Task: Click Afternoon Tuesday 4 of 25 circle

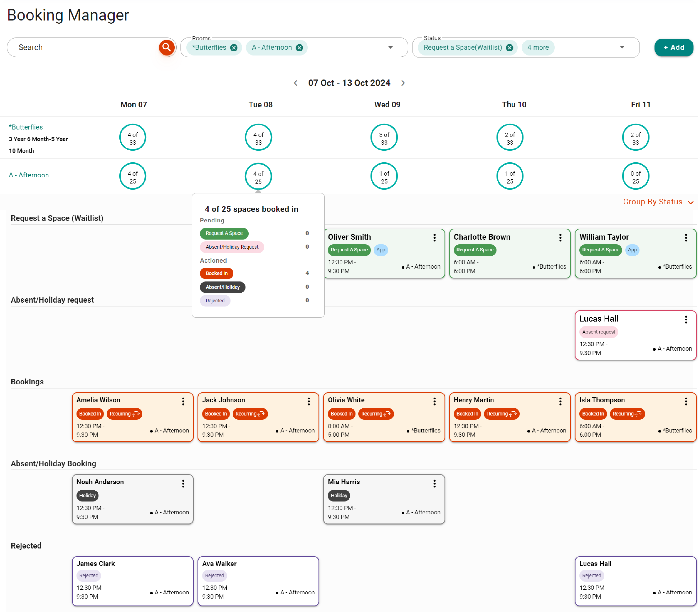Action: click(258, 176)
